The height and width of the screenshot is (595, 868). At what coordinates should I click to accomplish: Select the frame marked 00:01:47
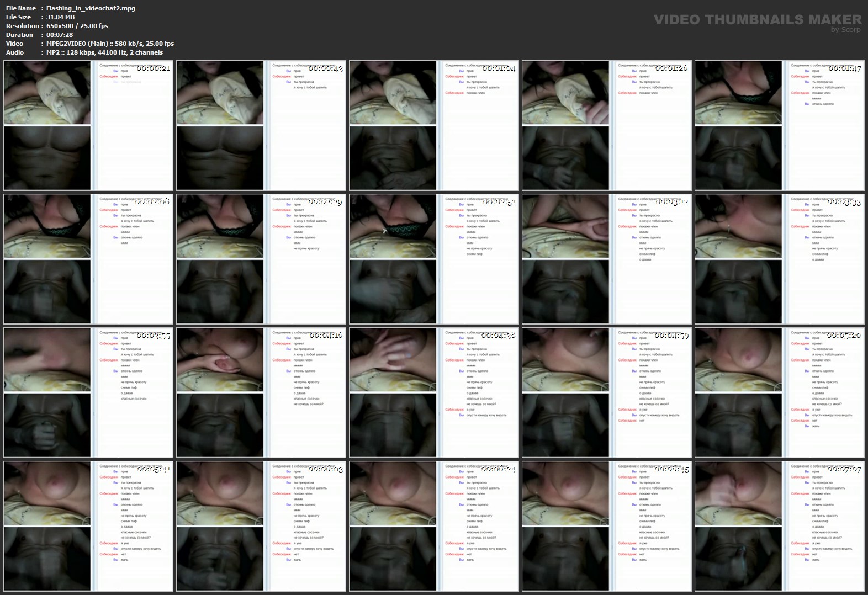tap(780, 125)
